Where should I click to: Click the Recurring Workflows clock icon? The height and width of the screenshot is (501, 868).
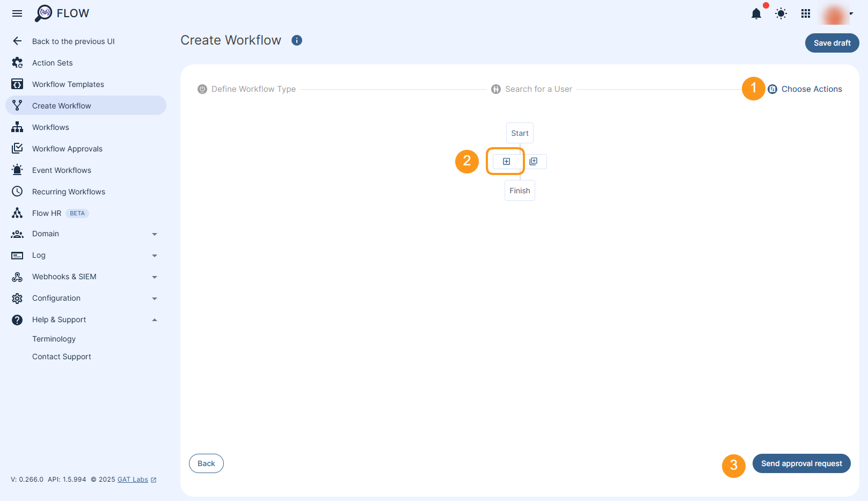[x=17, y=191]
